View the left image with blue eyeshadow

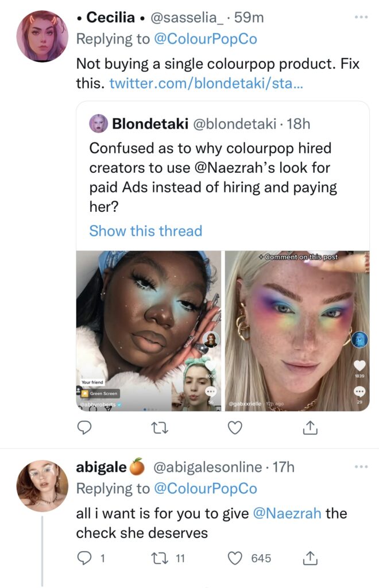point(149,331)
